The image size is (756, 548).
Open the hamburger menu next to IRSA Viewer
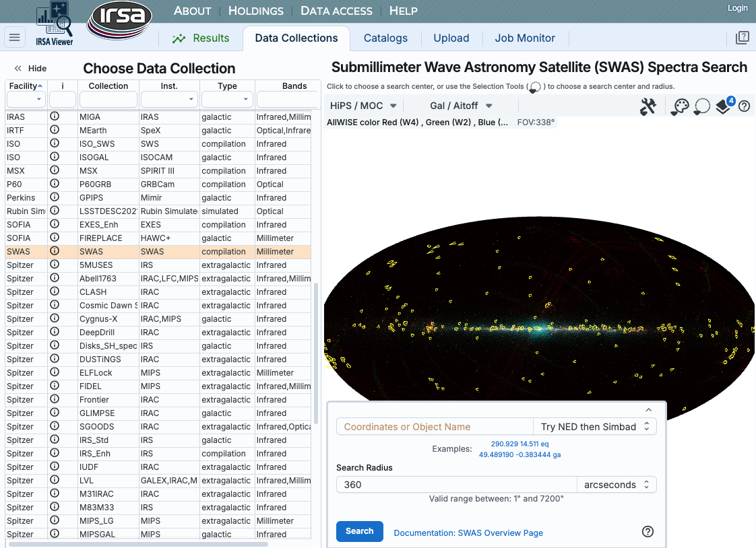point(15,38)
